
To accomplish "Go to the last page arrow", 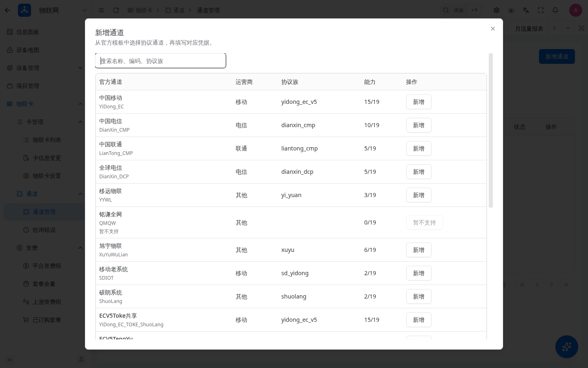I will [x=566, y=285].
